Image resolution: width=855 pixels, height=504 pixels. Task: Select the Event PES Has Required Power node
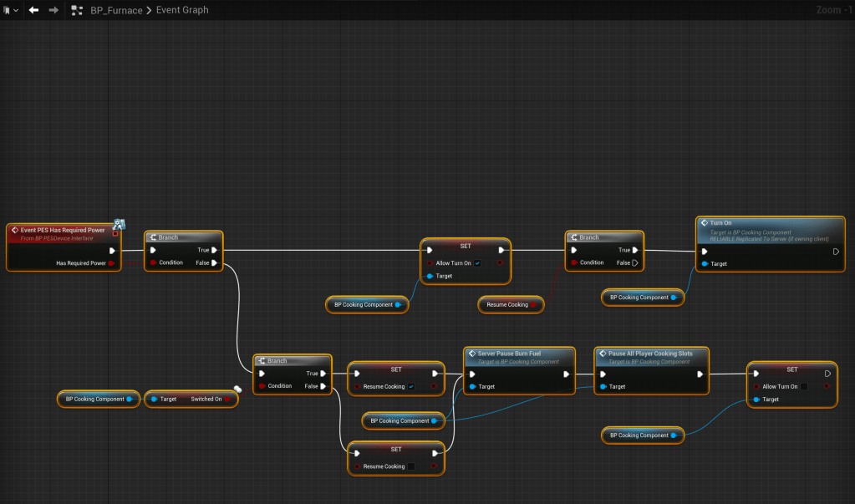point(63,228)
